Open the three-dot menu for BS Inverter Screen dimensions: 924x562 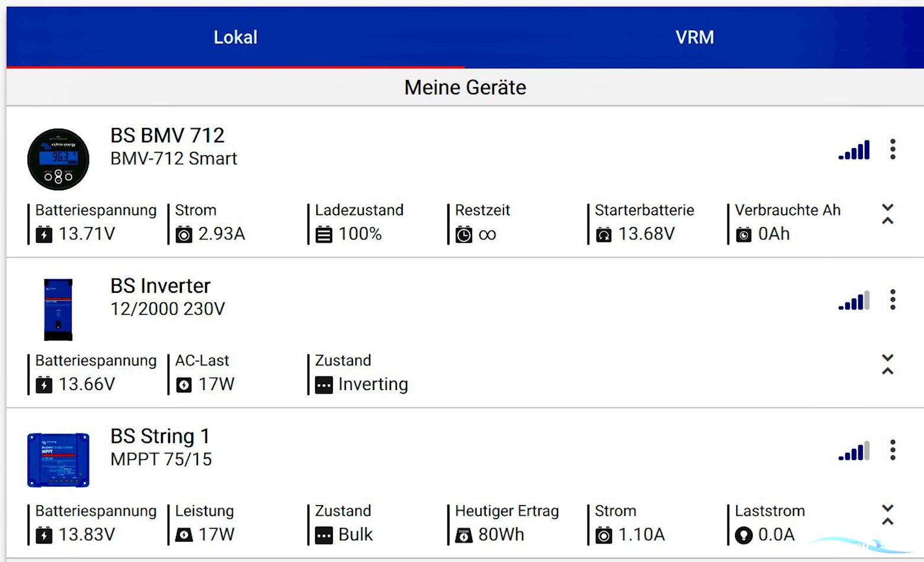point(893,300)
